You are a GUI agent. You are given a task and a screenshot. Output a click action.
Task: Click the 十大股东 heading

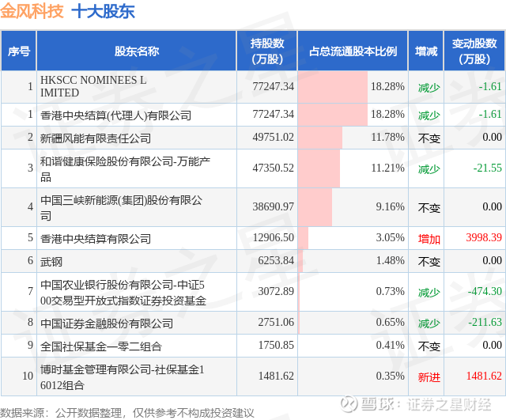[x=103, y=11]
